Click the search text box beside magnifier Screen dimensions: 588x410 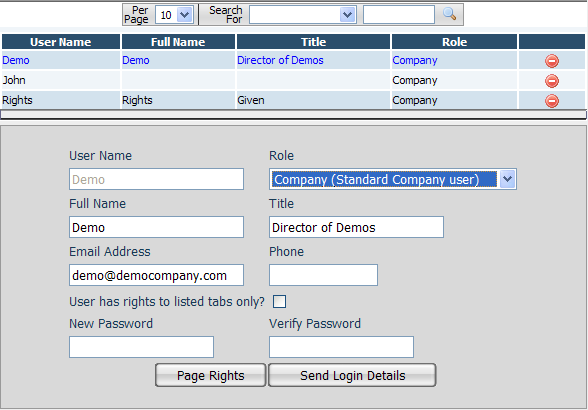coord(399,15)
